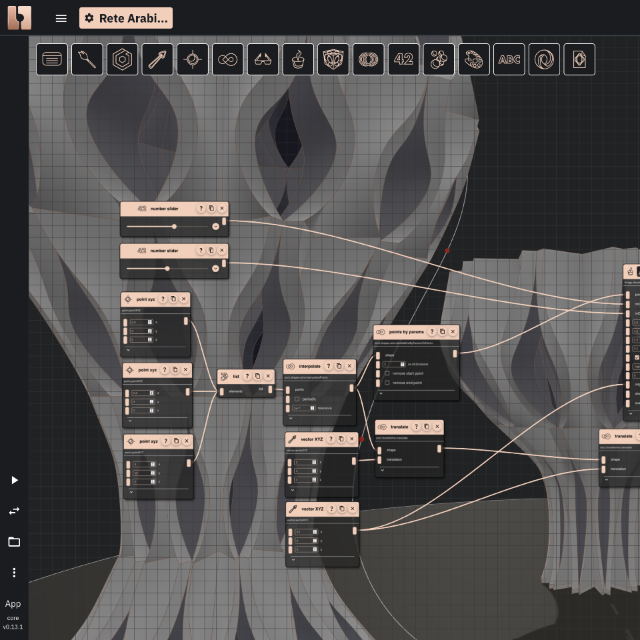Open the folder icon in sidebar

coord(14,542)
